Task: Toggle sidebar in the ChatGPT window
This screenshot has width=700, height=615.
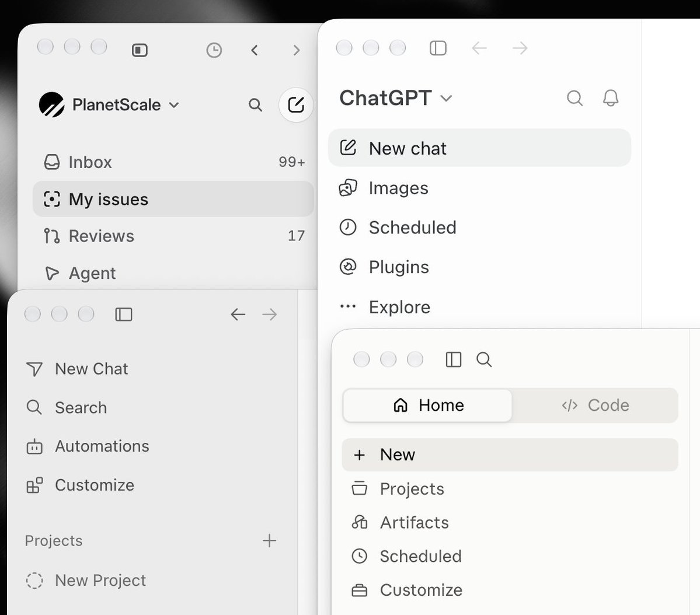Action: click(438, 48)
